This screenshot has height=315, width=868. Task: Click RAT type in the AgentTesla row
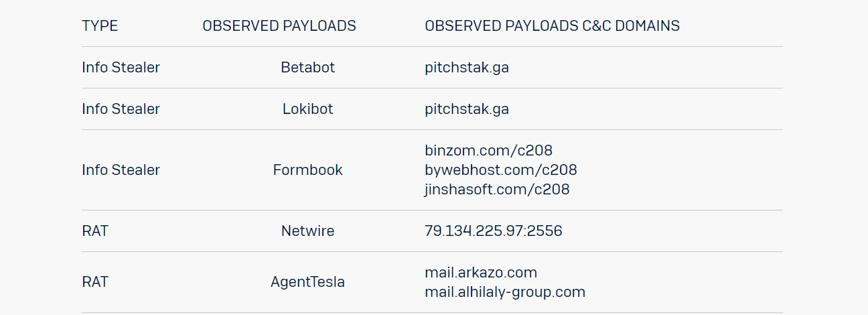[94, 282]
